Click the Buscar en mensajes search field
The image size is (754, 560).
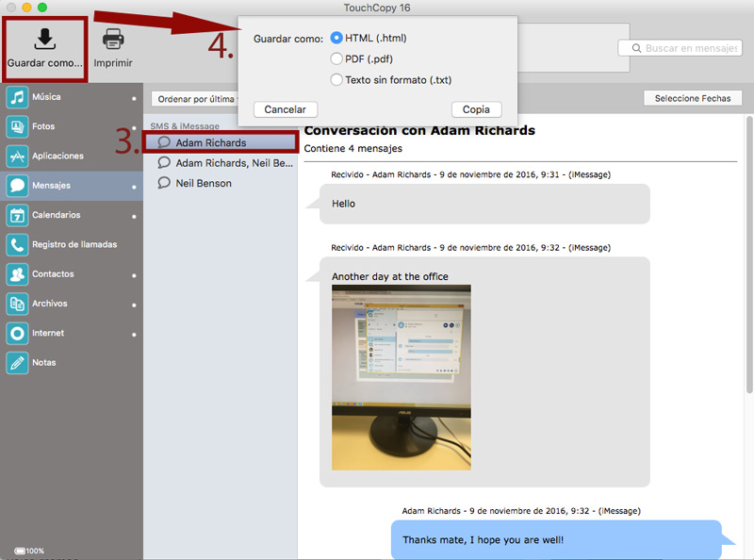pos(680,48)
